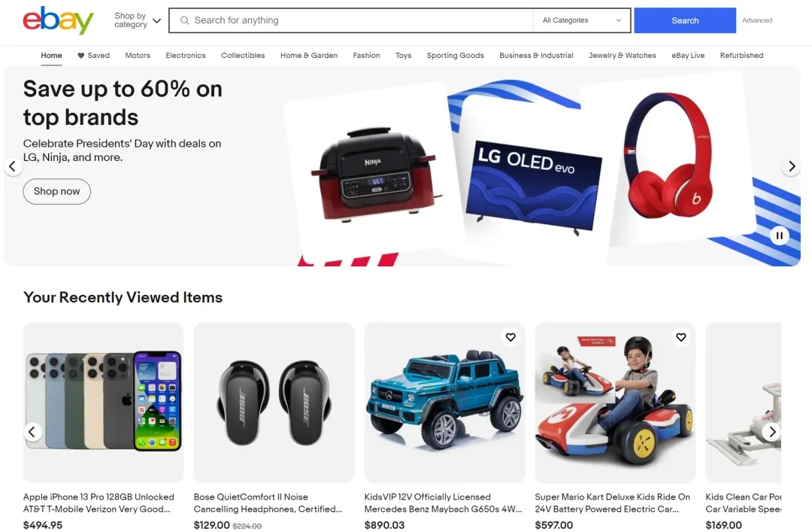Viewport: 812px width, 532px height.
Task: Click Shop now on Presidents' Day banner
Action: coord(56,191)
